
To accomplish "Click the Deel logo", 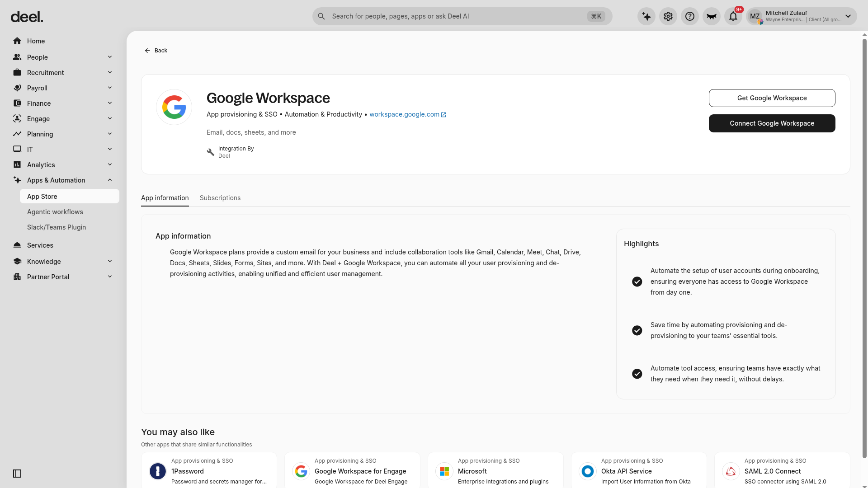I will 27,17.
